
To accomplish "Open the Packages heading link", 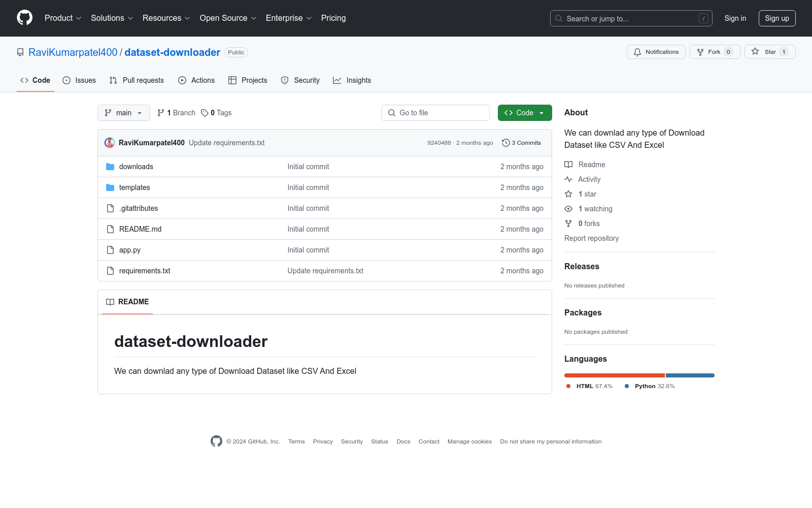I will click(x=583, y=312).
